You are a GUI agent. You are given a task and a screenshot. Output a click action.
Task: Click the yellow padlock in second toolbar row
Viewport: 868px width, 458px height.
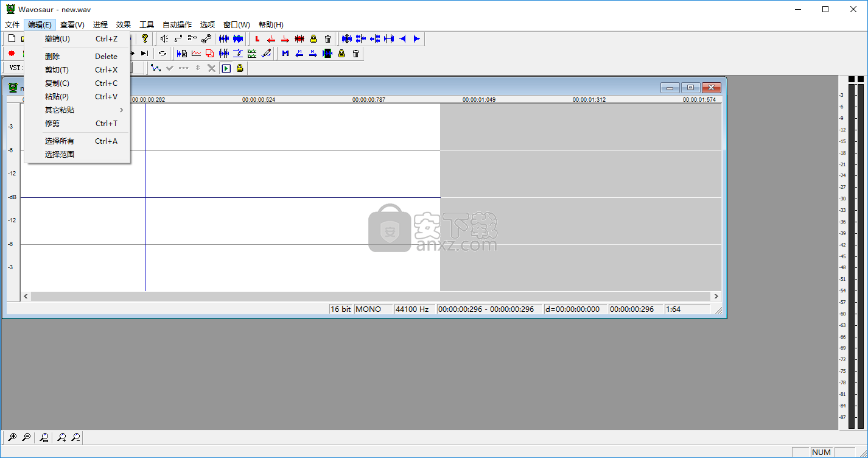tap(341, 53)
